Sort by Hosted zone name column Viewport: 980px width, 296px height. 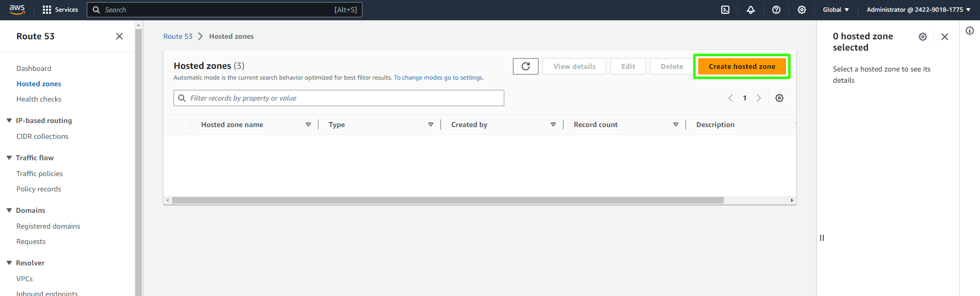click(308, 125)
